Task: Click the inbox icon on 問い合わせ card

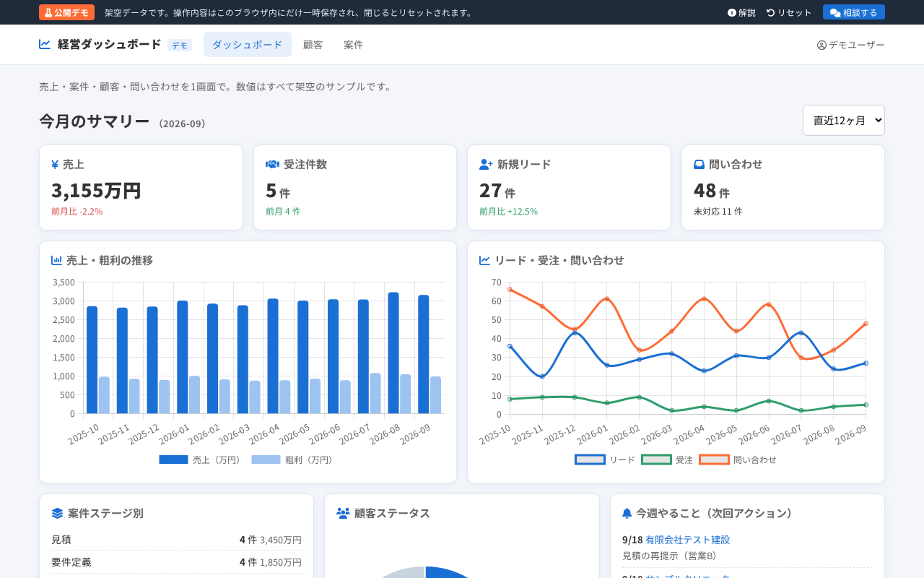Action: click(x=699, y=164)
